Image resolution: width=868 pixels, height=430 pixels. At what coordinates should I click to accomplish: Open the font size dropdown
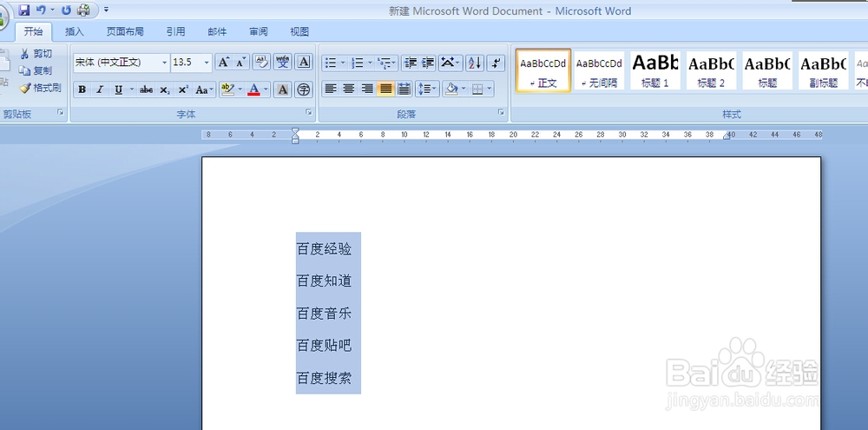(207, 63)
